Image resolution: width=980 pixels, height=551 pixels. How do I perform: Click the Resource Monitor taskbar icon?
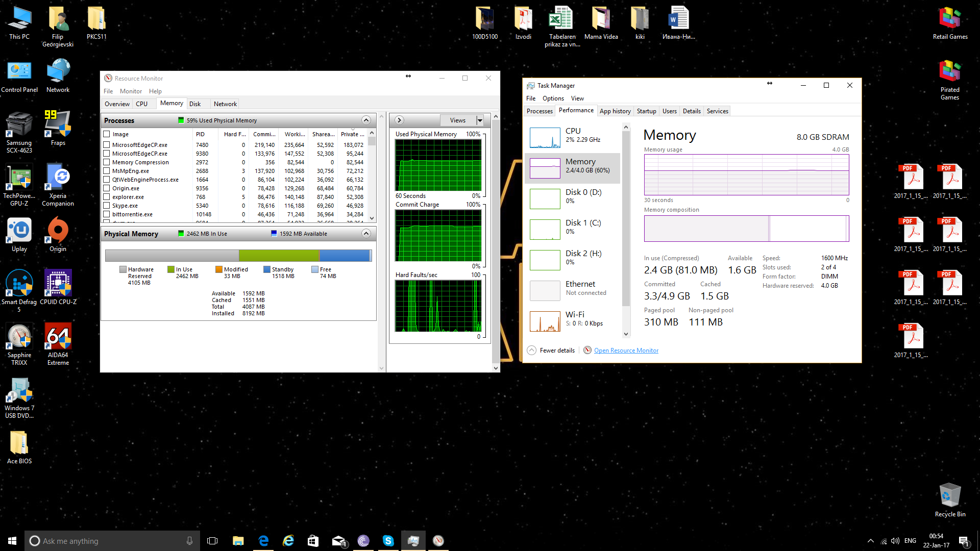tap(438, 541)
